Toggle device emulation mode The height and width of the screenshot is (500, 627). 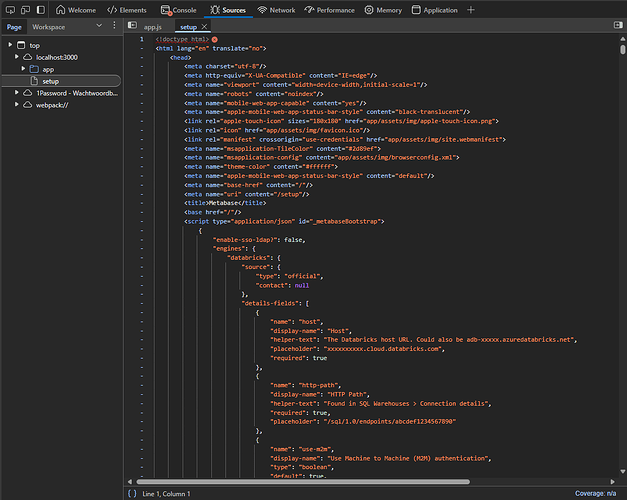click(25, 10)
